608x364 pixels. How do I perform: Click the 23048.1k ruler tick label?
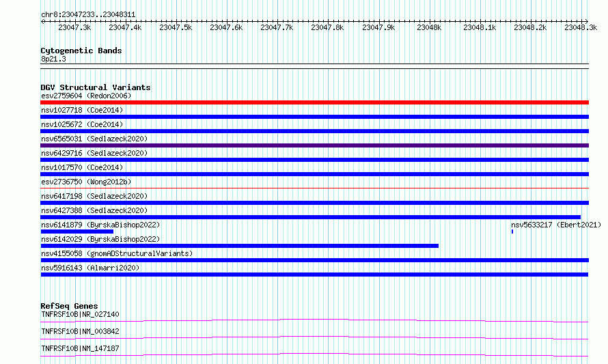point(480,27)
